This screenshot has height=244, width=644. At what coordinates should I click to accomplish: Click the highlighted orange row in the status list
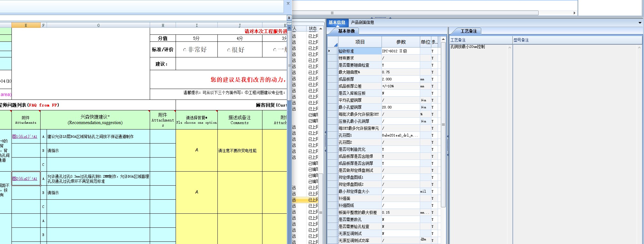(305, 200)
